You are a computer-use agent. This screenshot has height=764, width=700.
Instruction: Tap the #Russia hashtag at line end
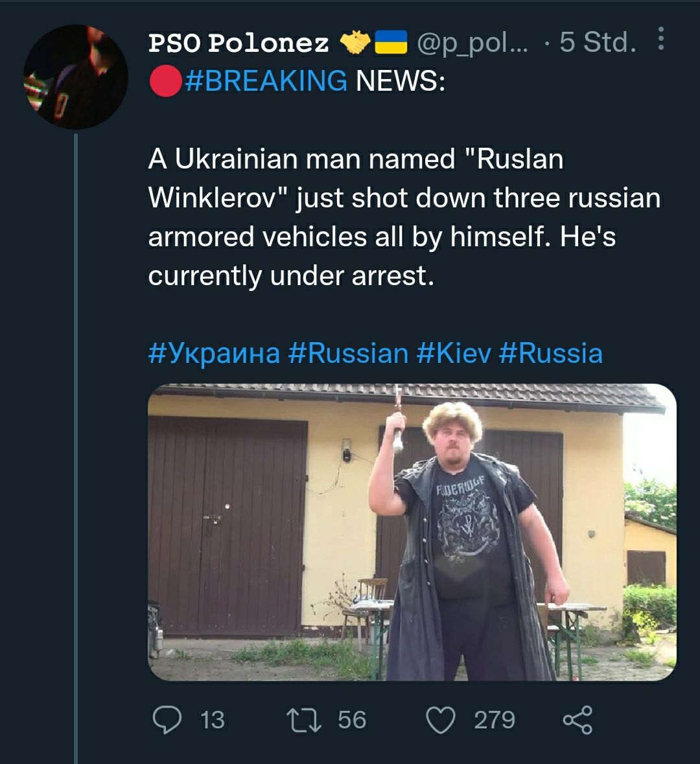click(x=552, y=354)
